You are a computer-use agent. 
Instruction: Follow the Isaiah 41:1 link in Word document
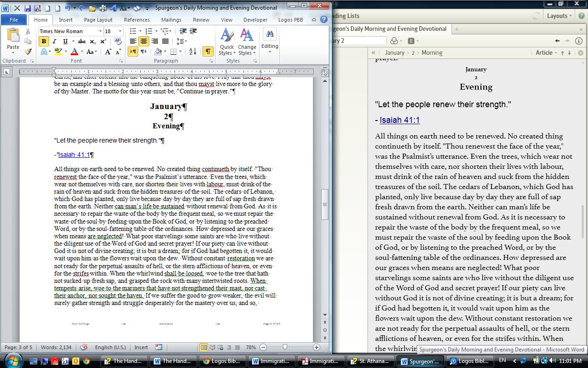pos(74,155)
